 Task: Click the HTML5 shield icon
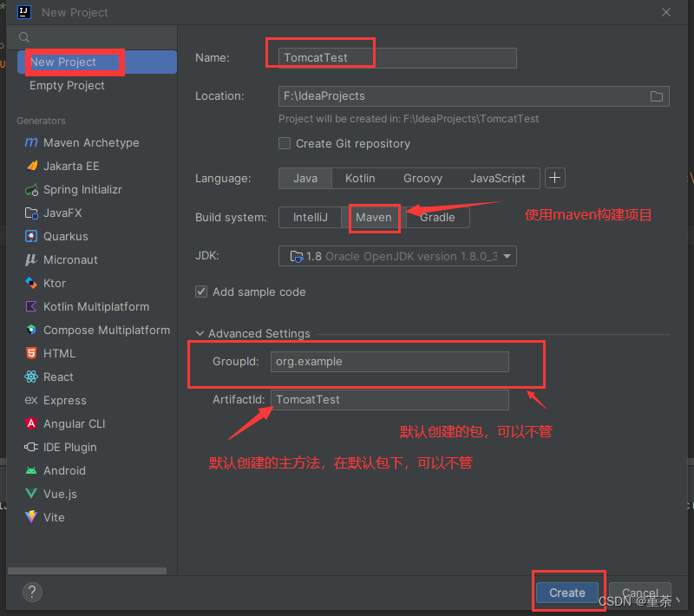pyautogui.click(x=31, y=353)
